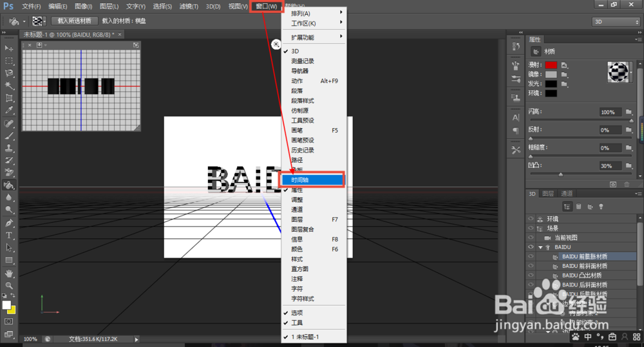This screenshot has width=644, height=347.
Task: Open the Character panel icon
Action: point(516,117)
